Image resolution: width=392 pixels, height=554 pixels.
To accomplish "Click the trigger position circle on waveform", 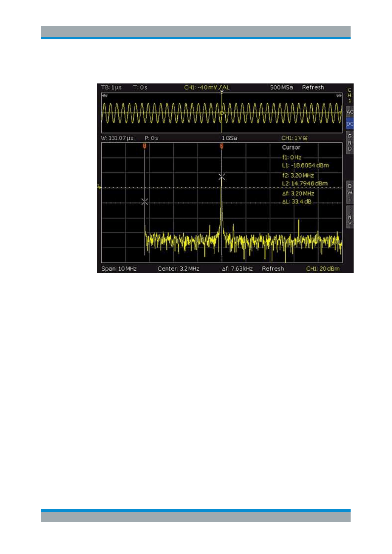I will click(222, 113).
